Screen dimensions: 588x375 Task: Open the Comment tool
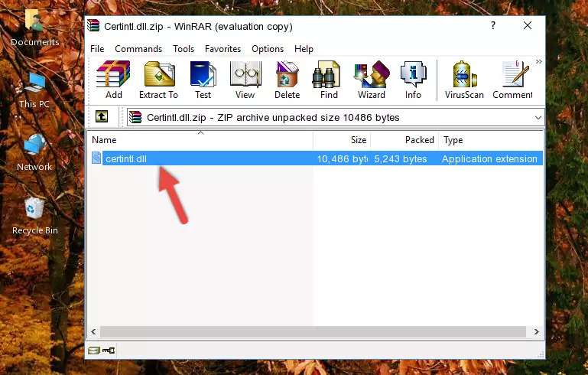512,80
